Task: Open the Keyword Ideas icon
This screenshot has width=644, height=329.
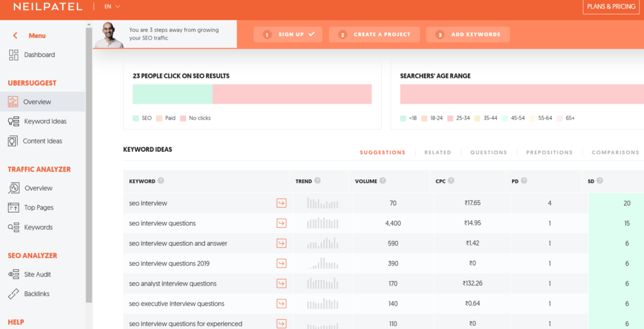Action: (x=14, y=121)
